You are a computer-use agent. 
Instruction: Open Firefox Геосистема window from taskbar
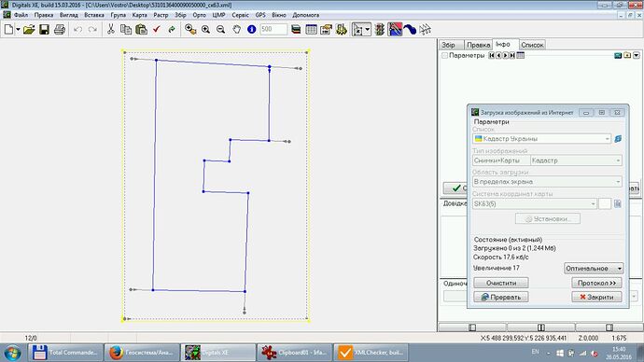tap(142, 353)
